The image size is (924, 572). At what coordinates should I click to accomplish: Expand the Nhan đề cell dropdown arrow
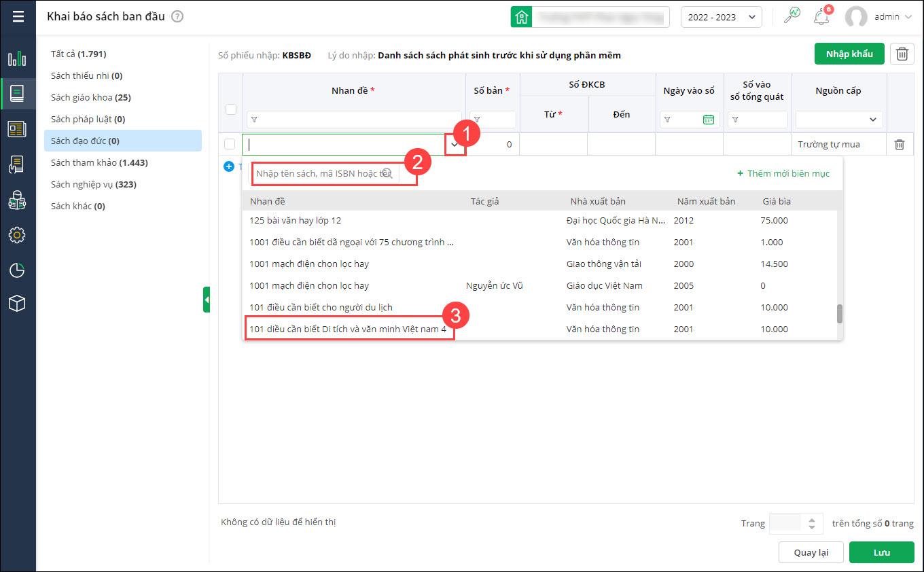pos(455,144)
